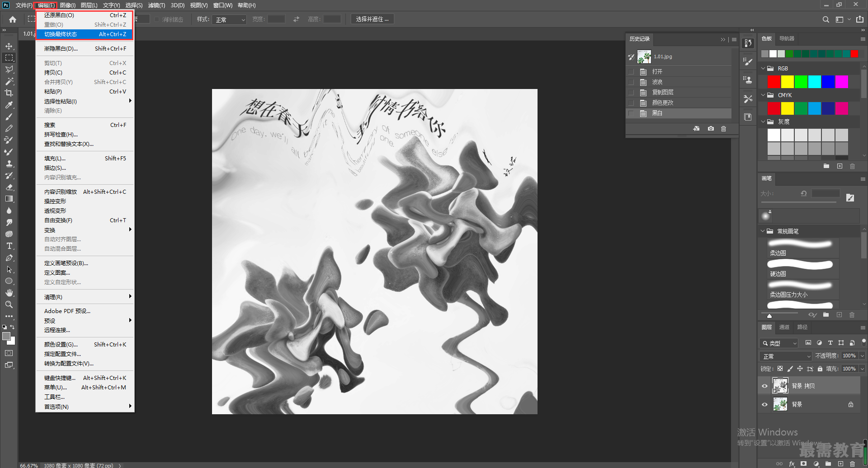This screenshot has height=468, width=868.
Task: Select the Ellipse shape tool
Action: [x=9, y=281]
